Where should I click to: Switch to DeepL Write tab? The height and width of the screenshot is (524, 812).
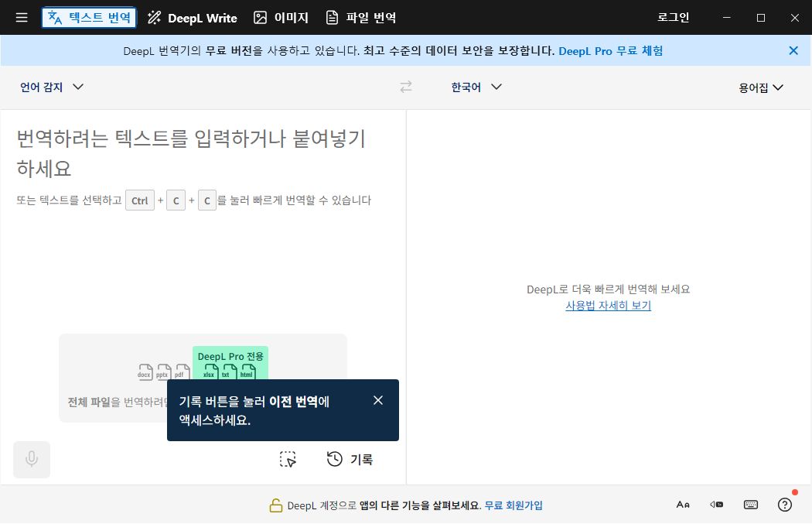click(x=192, y=18)
